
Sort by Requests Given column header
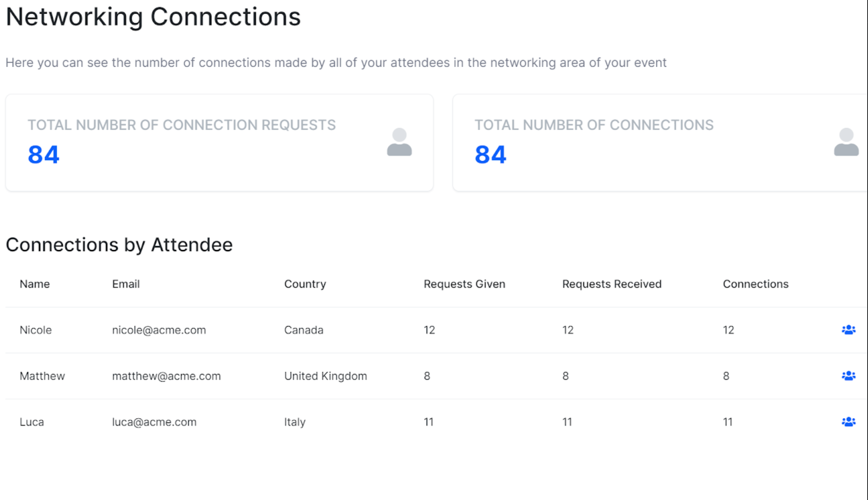click(464, 284)
